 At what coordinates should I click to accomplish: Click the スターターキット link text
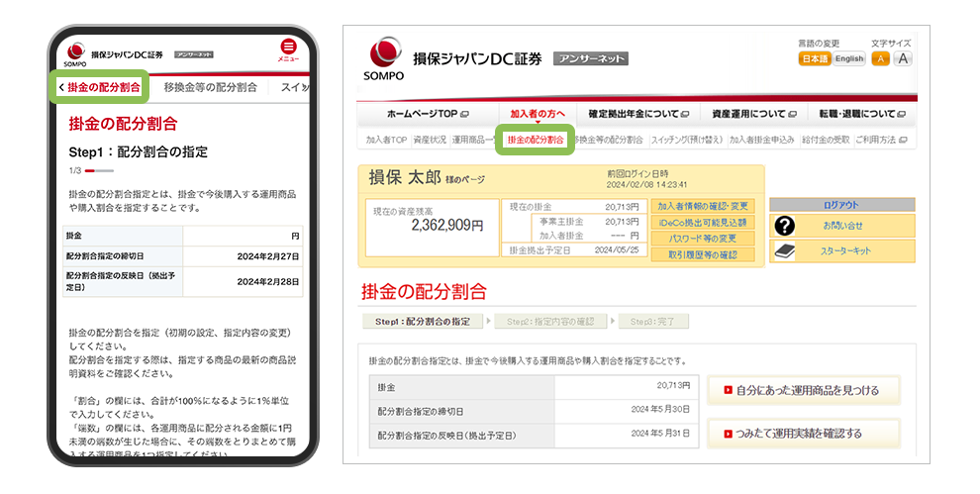point(845,250)
